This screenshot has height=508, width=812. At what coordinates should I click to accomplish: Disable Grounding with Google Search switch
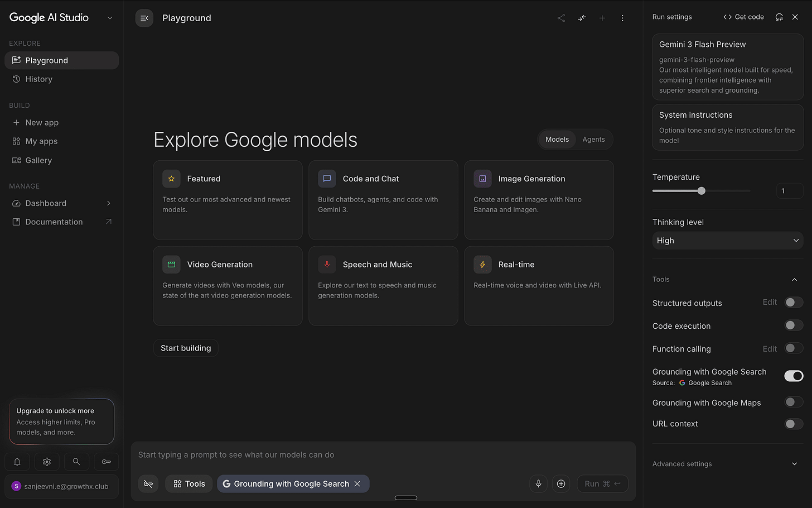coord(794,376)
